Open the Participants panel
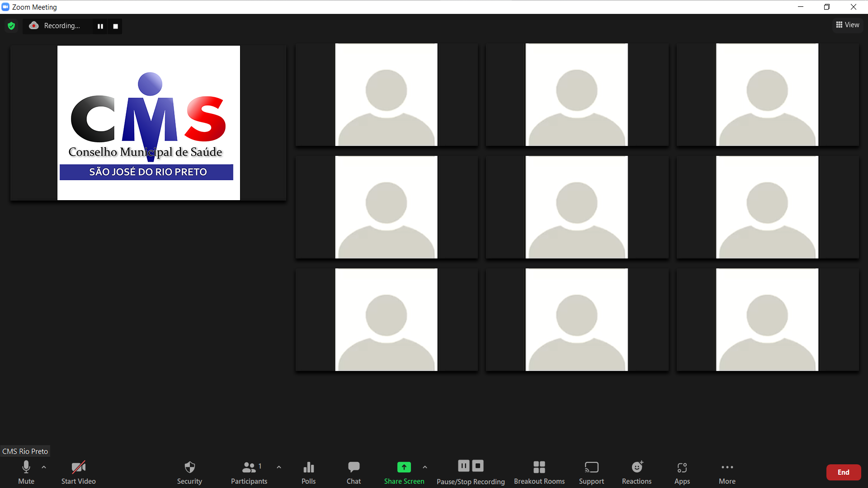The width and height of the screenshot is (868, 488). click(x=249, y=472)
